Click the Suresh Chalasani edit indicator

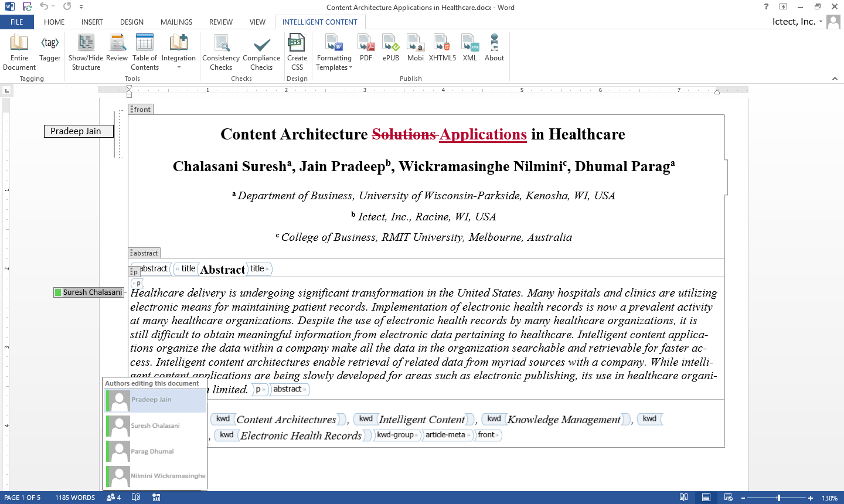point(89,292)
